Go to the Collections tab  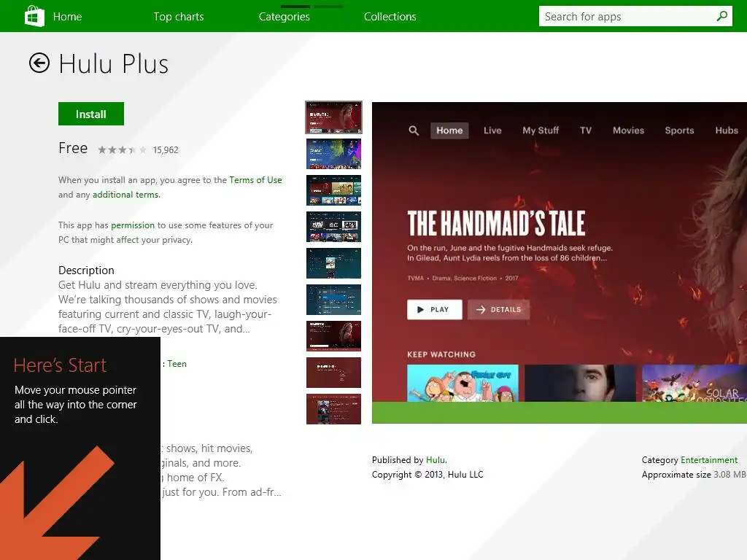point(390,17)
